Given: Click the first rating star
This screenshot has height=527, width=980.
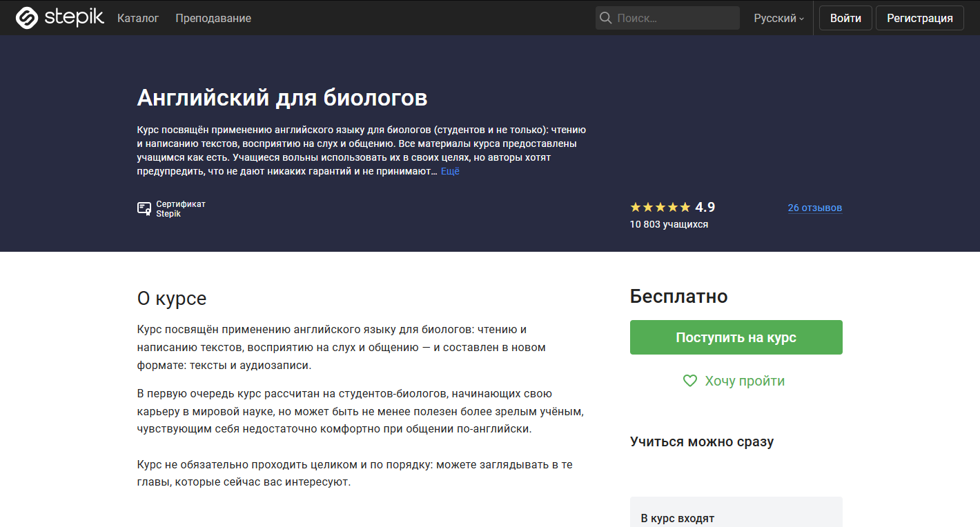Looking at the screenshot, I should (x=634, y=206).
